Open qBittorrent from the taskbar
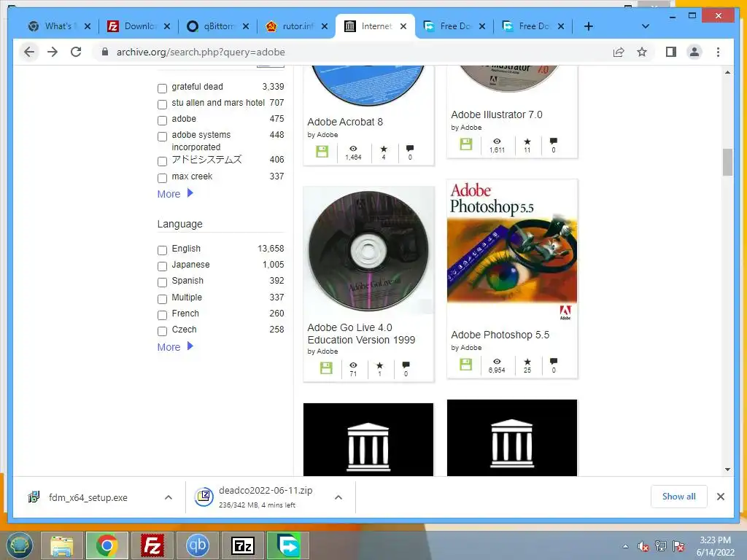 click(197, 545)
